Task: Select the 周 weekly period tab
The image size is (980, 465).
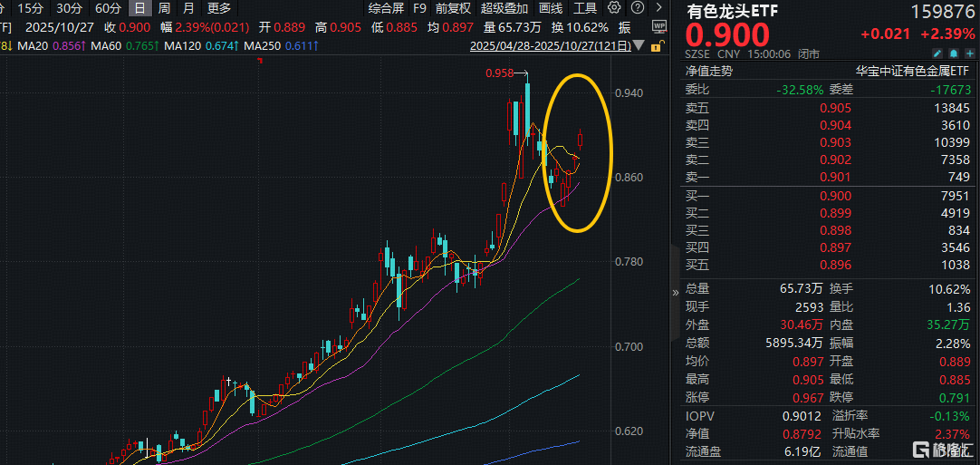Action: click(x=164, y=8)
